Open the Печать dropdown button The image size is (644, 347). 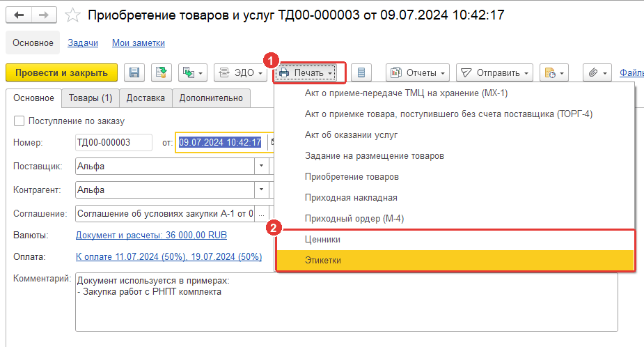306,72
